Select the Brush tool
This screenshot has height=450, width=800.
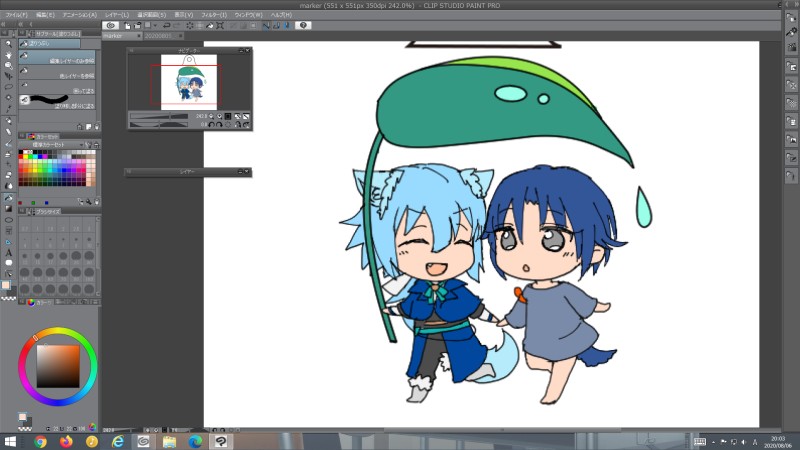(8, 143)
